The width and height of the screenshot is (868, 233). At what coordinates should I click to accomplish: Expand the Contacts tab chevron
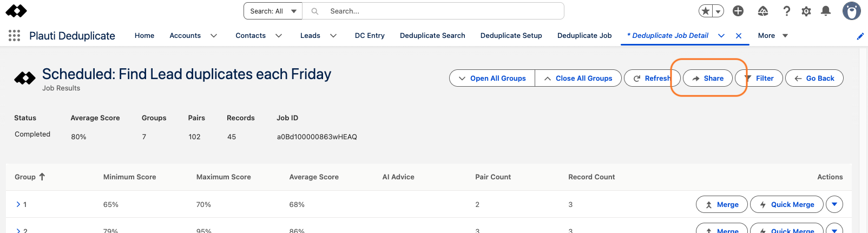pos(279,36)
